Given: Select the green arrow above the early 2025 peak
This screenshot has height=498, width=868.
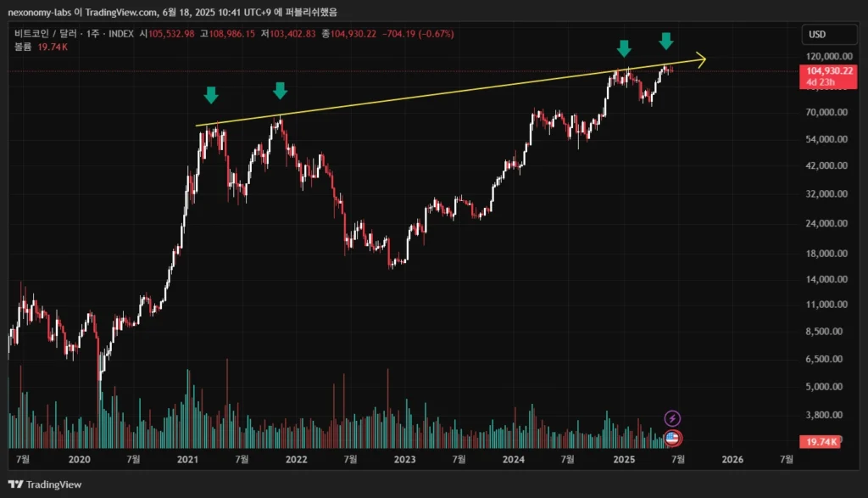Looking at the screenshot, I should tap(624, 48).
